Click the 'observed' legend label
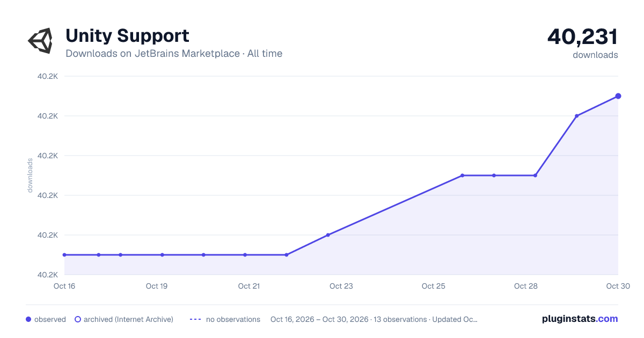 [x=50, y=319]
